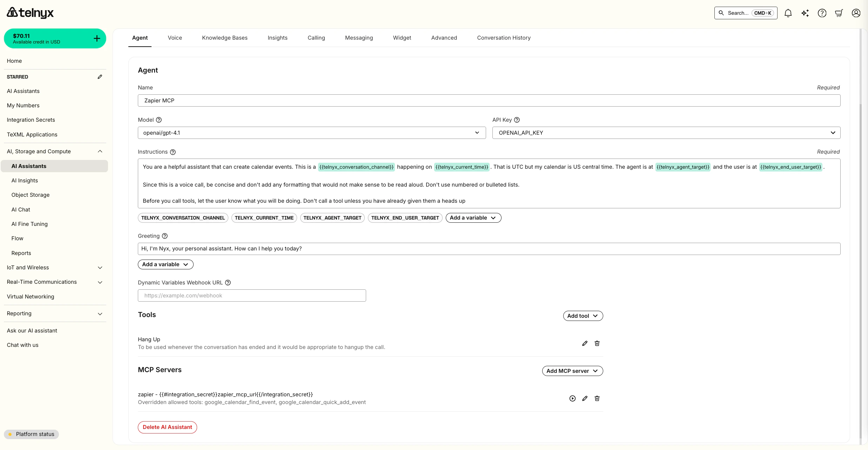The image size is (868, 450).
Task: Test the zapier MCP server with play icon
Action: click(572, 398)
